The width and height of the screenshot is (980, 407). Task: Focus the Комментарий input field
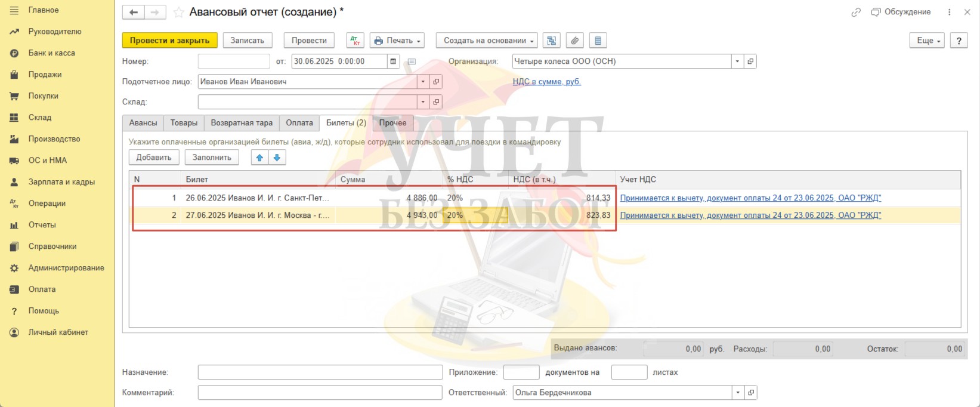(320, 393)
